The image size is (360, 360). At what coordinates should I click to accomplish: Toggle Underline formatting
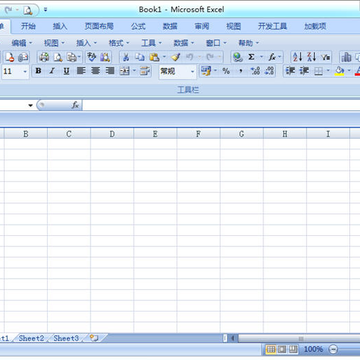click(x=66, y=71)
